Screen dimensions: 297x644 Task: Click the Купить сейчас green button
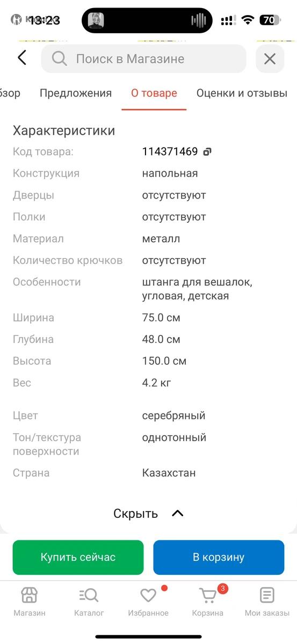pos(78,557)
